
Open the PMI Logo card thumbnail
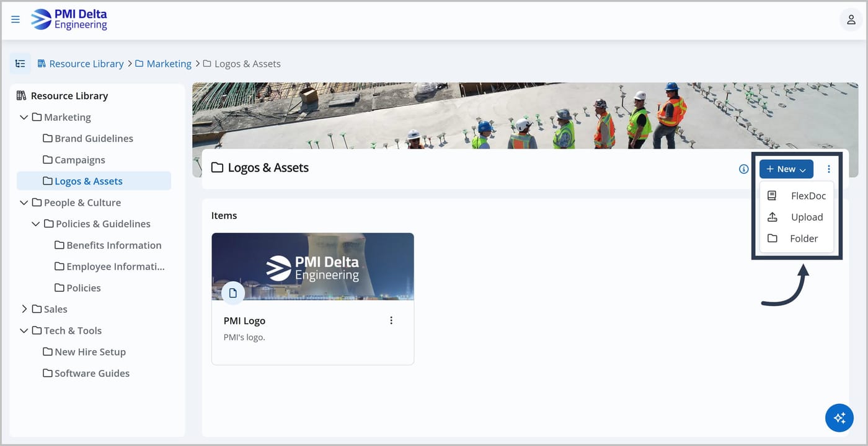[312, 266]
